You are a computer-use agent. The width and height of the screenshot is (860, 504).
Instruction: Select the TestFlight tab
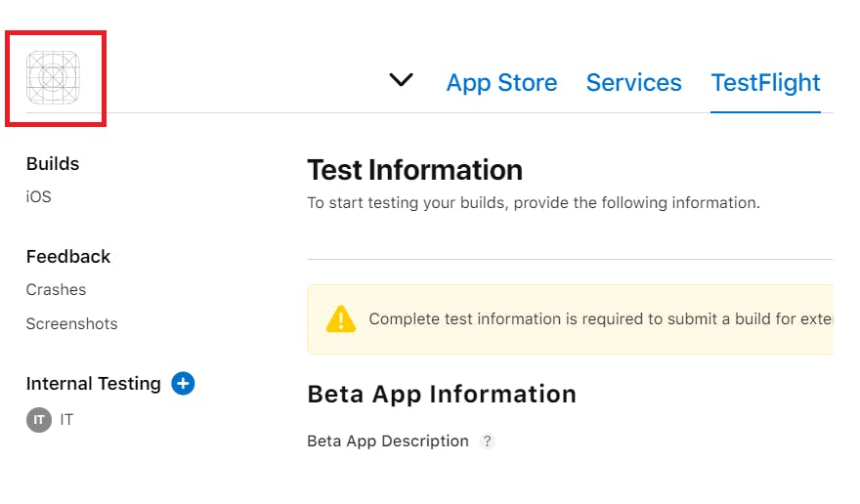tap(765, 83)
